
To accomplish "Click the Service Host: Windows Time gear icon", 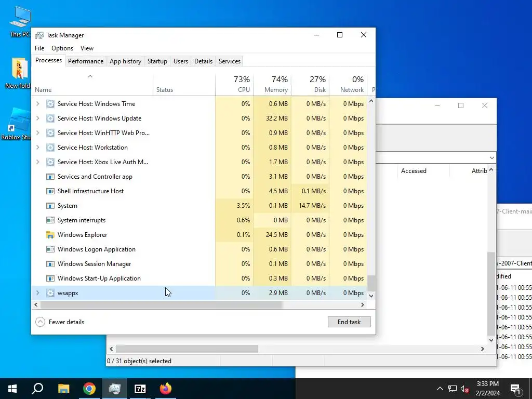I will pos(50,104).
